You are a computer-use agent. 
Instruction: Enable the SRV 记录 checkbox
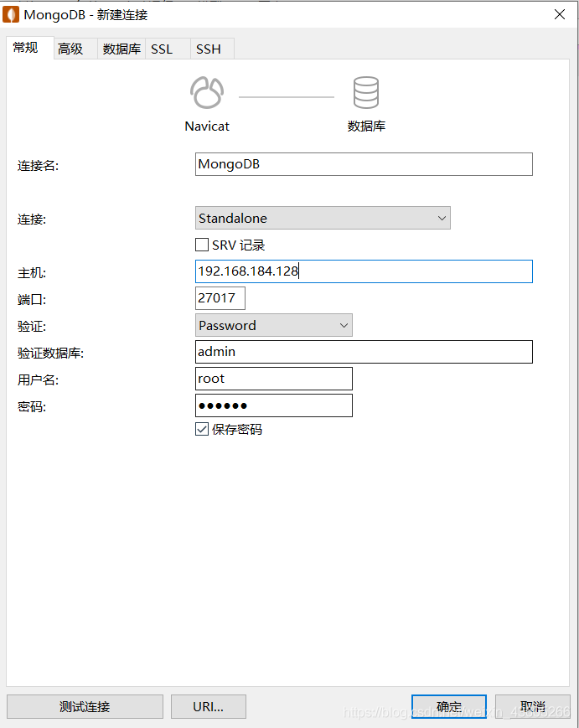click(202, 245)
